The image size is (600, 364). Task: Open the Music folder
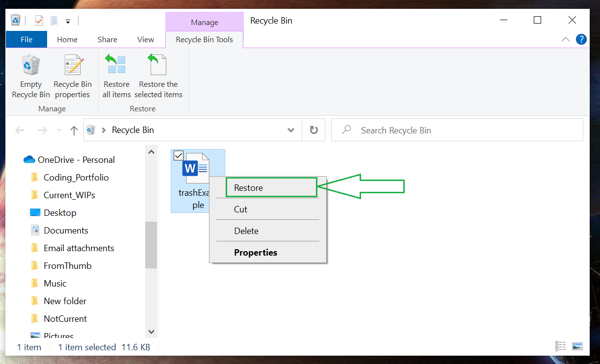point(55,283)
